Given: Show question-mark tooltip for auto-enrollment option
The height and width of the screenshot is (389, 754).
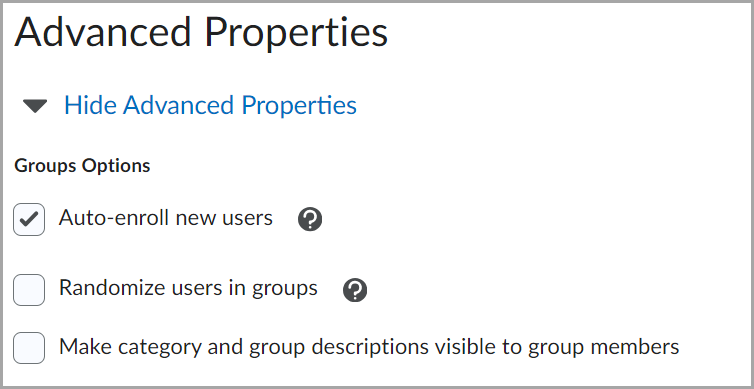Looking at the screenshot, I should (310, 220).
